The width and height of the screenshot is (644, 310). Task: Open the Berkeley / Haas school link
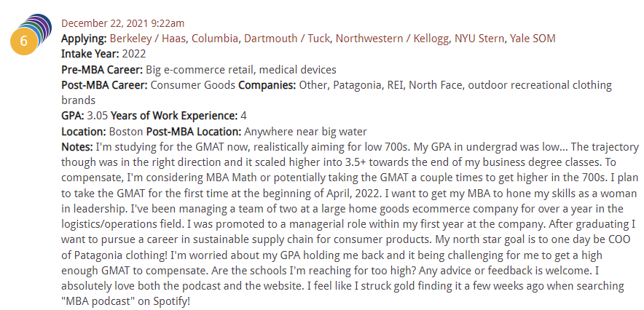[x=149, y=39]
